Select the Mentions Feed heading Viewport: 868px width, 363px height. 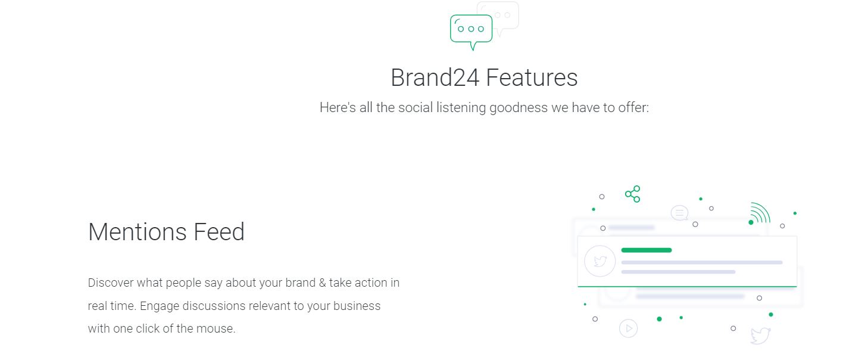pyautogui.click(x=166, y=232)
